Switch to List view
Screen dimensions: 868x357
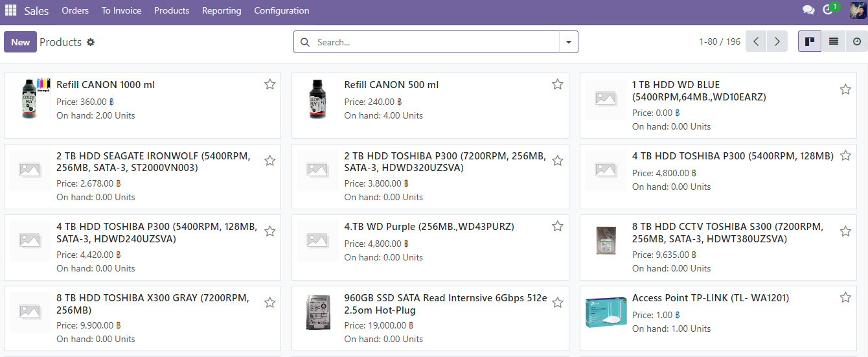click(x=834, y=41)
